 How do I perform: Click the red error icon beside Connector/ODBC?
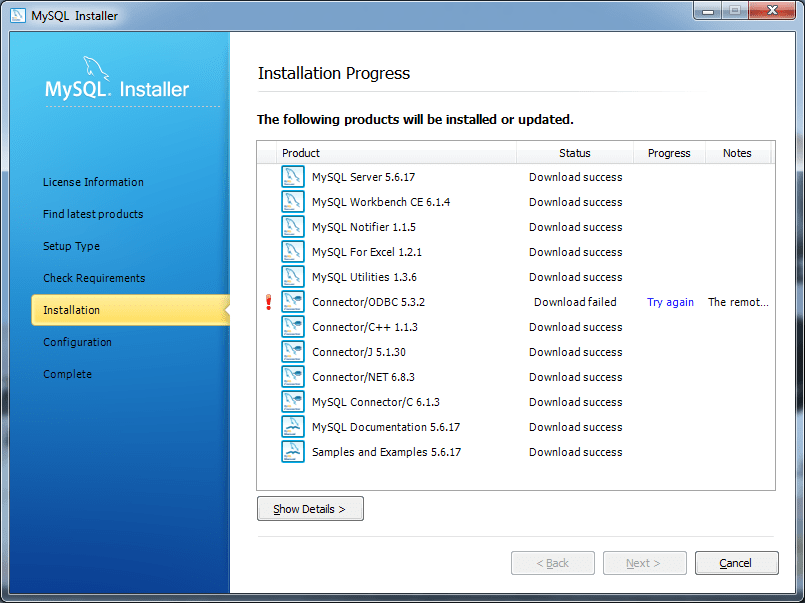(268, 301)
